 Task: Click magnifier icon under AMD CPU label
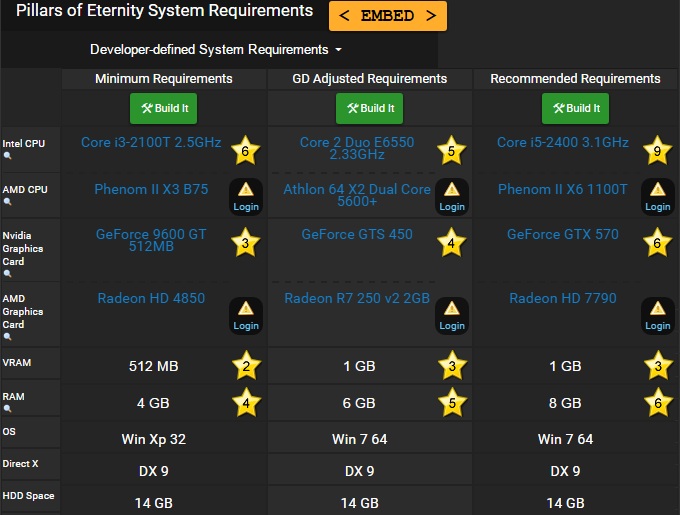(x=7, y=202)
